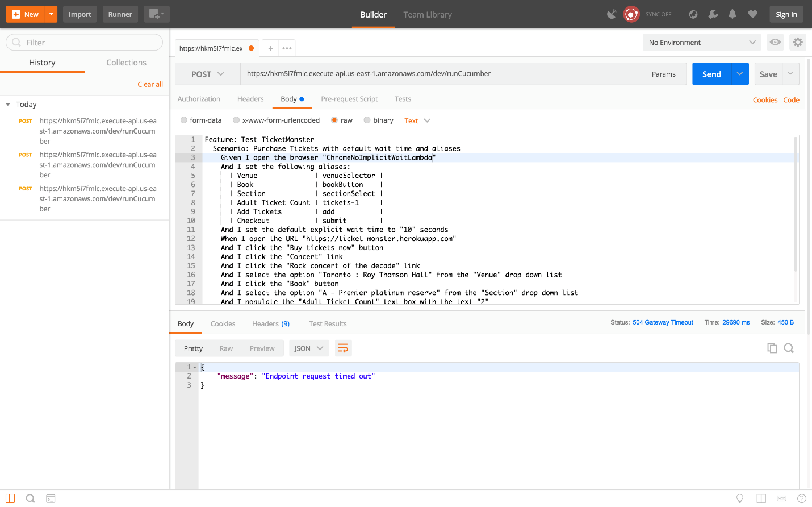
Task: Expand the No Environment dropdown
Action: pyautogui.click(x=702, y=43)
